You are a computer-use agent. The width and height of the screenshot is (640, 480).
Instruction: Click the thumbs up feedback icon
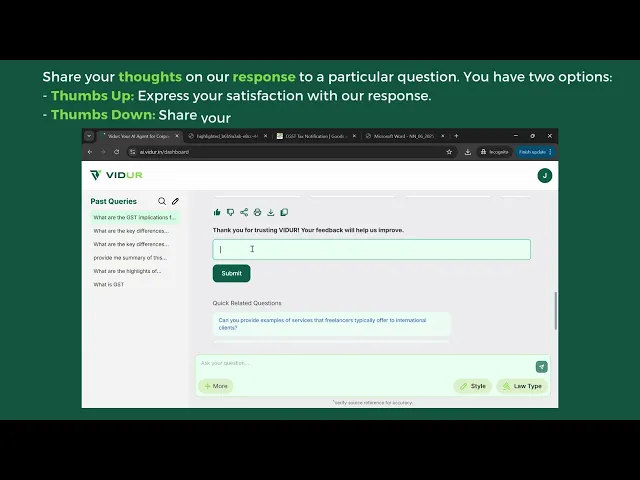[x=217, y=212]
